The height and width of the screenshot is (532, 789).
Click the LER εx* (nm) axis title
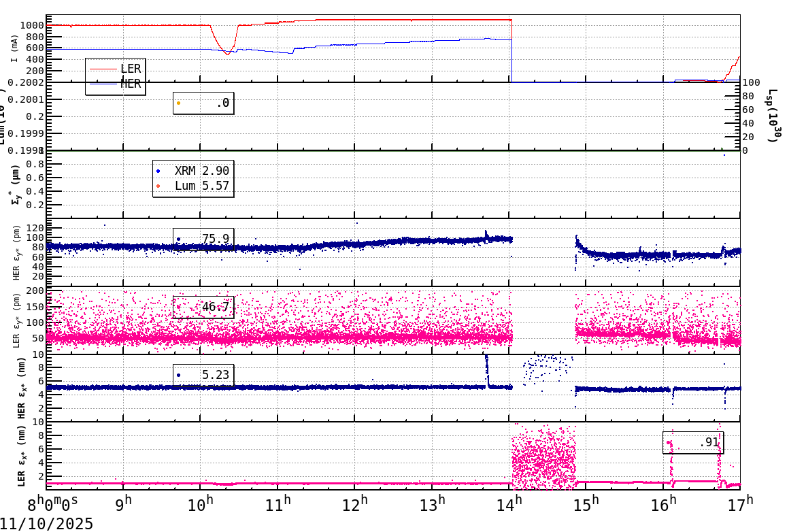21,456
